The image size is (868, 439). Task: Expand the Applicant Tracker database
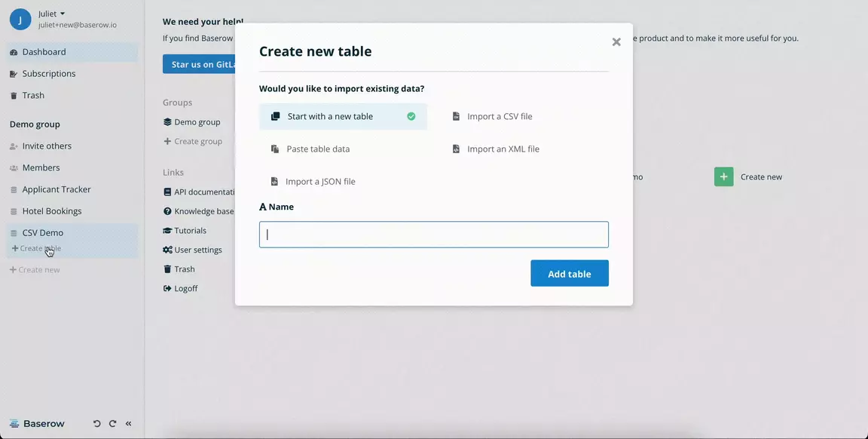(56, 189)
